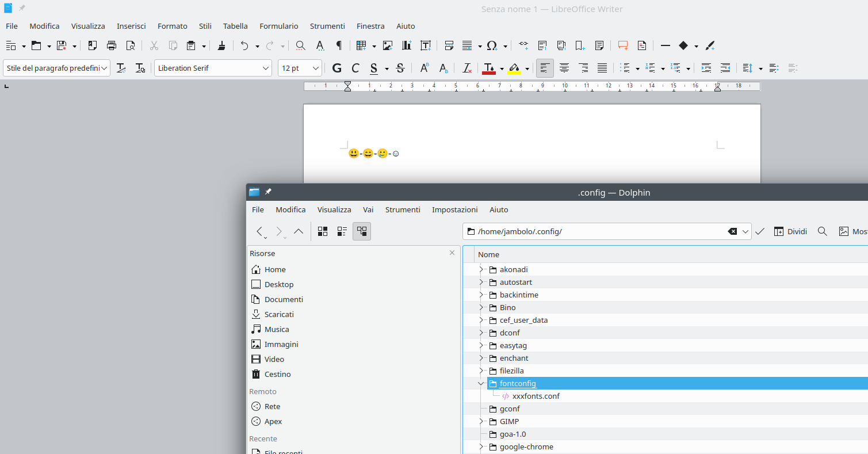Screen dimensions: 868x454
Task: Toggle formatting marks display
Action: click(339, 45)
